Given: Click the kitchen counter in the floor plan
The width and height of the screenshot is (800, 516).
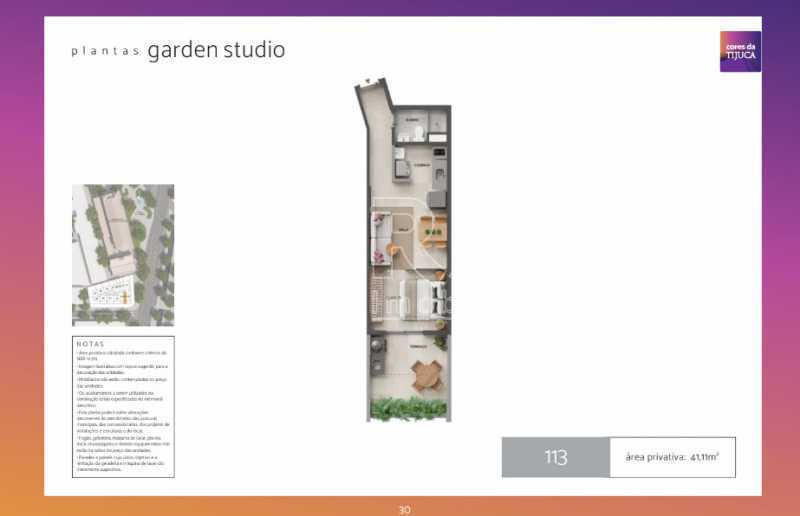Looking at the screenshot, I should coord(398,167).
